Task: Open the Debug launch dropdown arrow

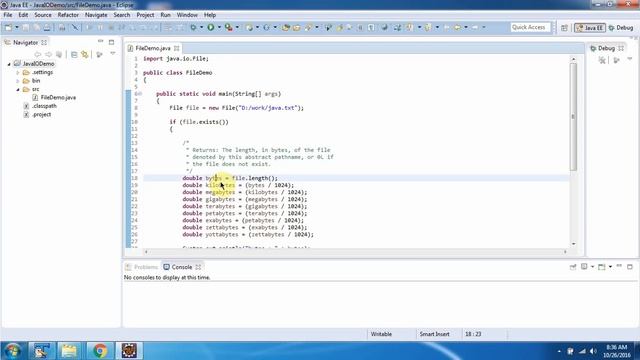Action: point(201,27)
